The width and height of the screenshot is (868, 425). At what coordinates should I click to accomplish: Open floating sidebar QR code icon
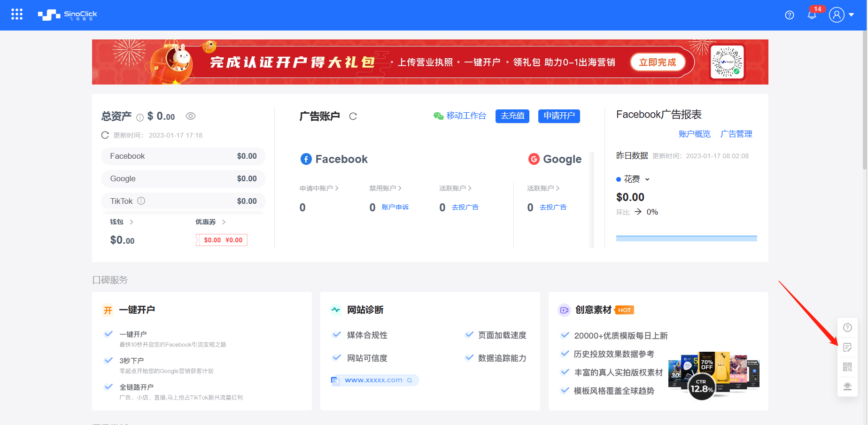[x=847, y=367]
